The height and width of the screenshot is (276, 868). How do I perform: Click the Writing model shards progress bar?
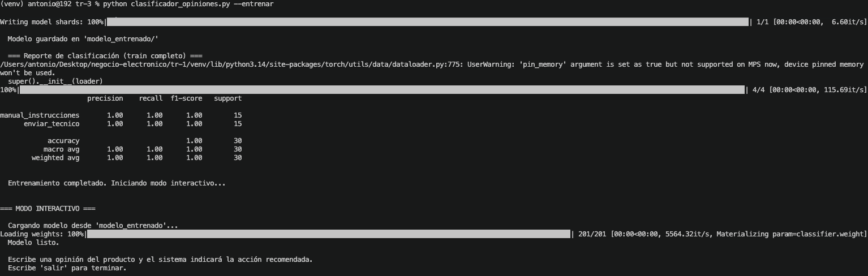click(427, 22)
